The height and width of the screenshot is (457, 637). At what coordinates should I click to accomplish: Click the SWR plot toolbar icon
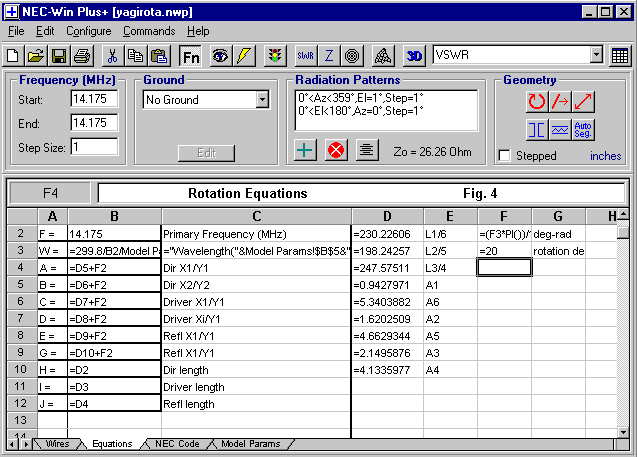307,56
